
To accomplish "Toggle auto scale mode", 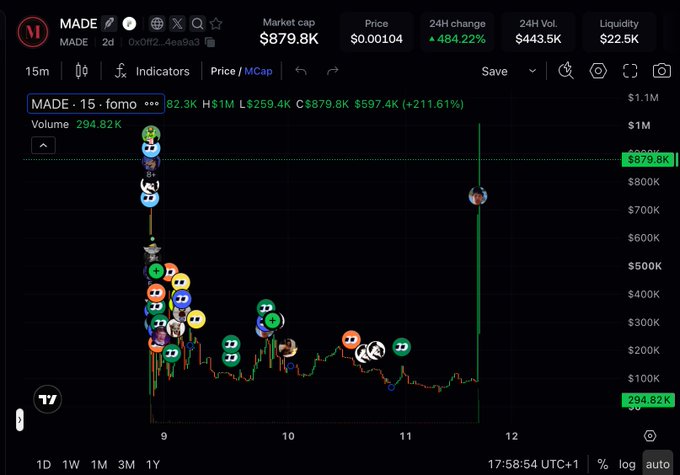I will tap(657, 464).
